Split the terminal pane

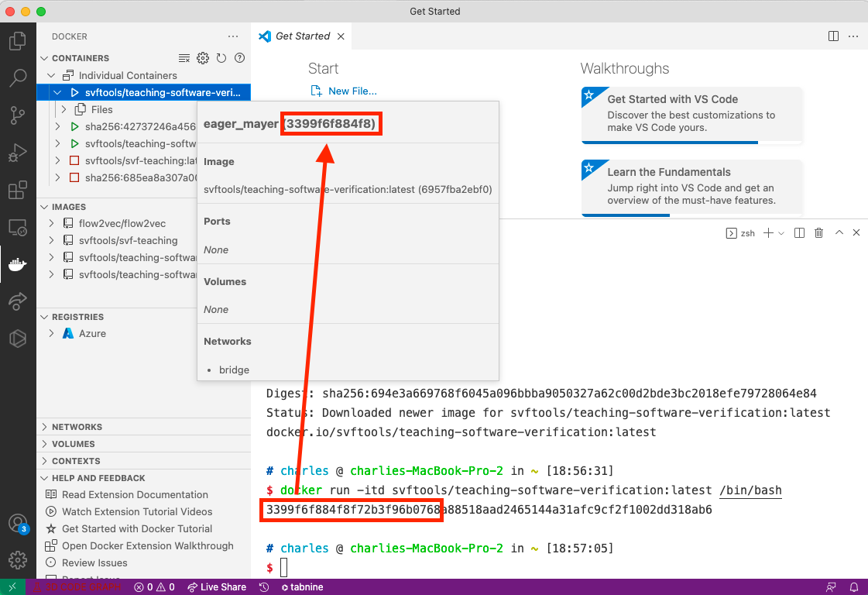(799, 233)
